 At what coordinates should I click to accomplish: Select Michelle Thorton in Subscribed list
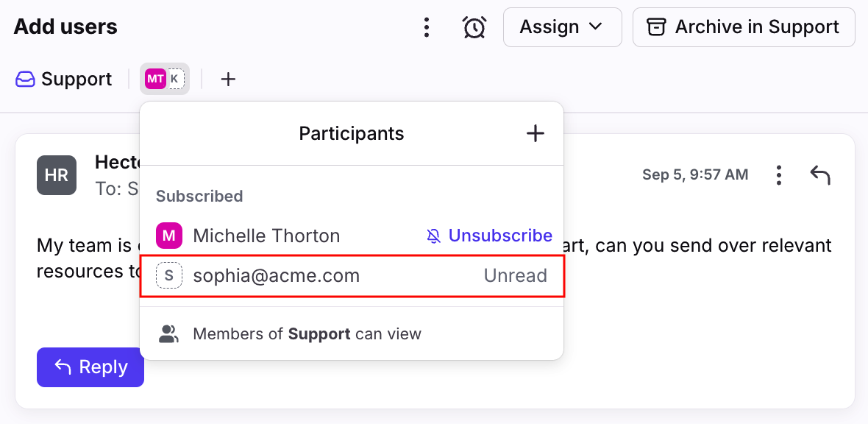[x=266, y=236]
